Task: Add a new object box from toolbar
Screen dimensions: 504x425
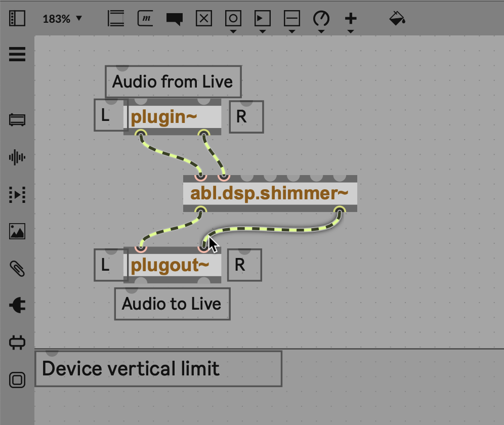Action: 116,19
